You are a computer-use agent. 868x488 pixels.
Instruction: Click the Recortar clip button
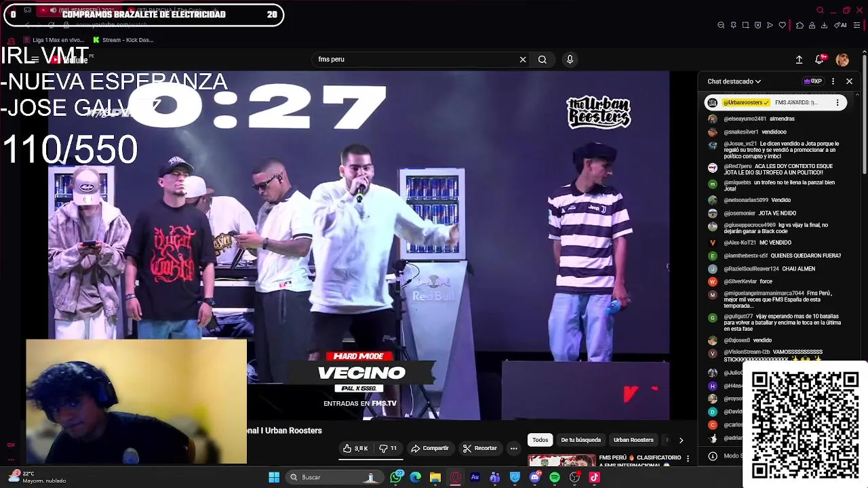479,449
